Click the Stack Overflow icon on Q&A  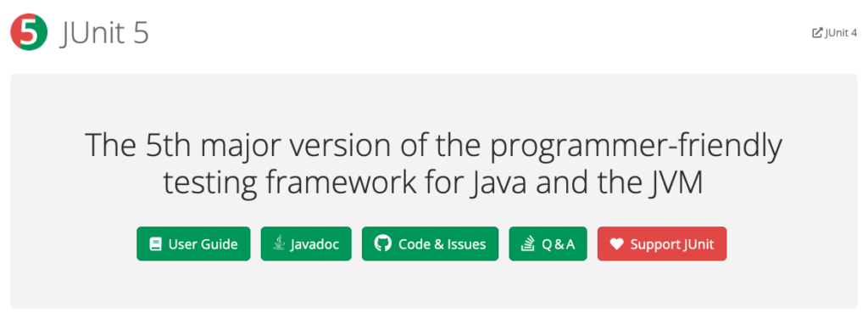tap(528, 243)
